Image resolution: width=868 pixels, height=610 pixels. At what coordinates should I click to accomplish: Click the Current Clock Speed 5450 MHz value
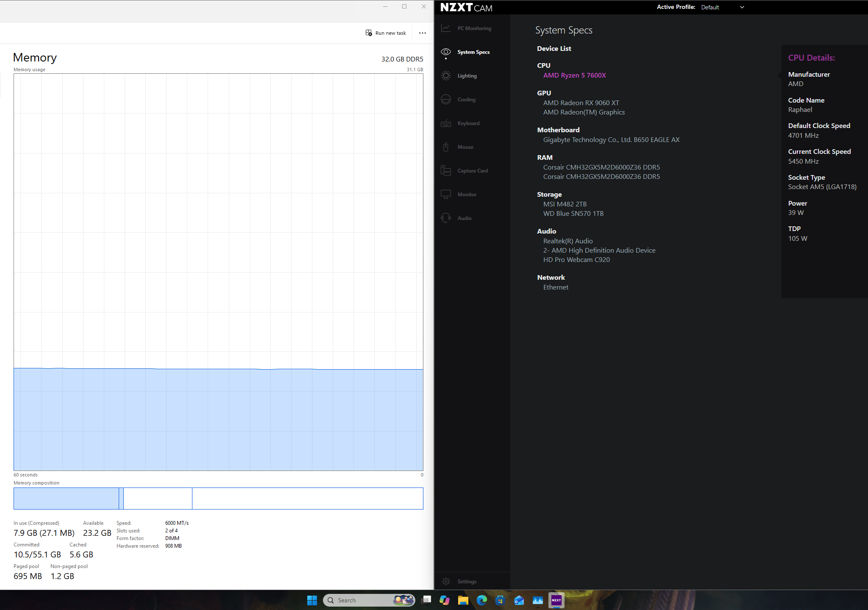(803, 162)
